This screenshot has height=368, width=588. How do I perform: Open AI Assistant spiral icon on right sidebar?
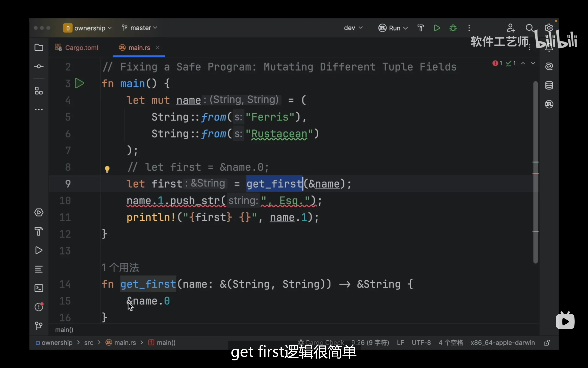(x=549, y=66)
